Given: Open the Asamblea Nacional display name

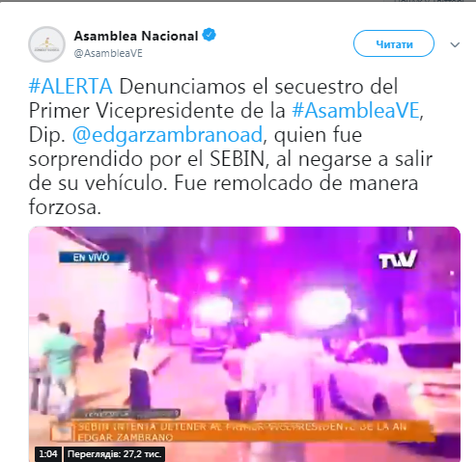Looking at the screenshot, I should point(136,36).
